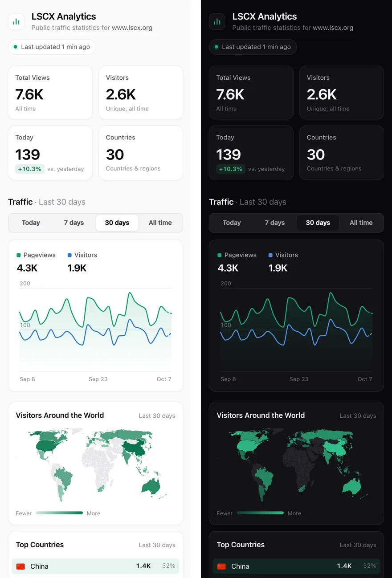This screenshot has height=578, width=392.
Task: Click the Countries 30 card in light panel
Action: pos(141,153)
